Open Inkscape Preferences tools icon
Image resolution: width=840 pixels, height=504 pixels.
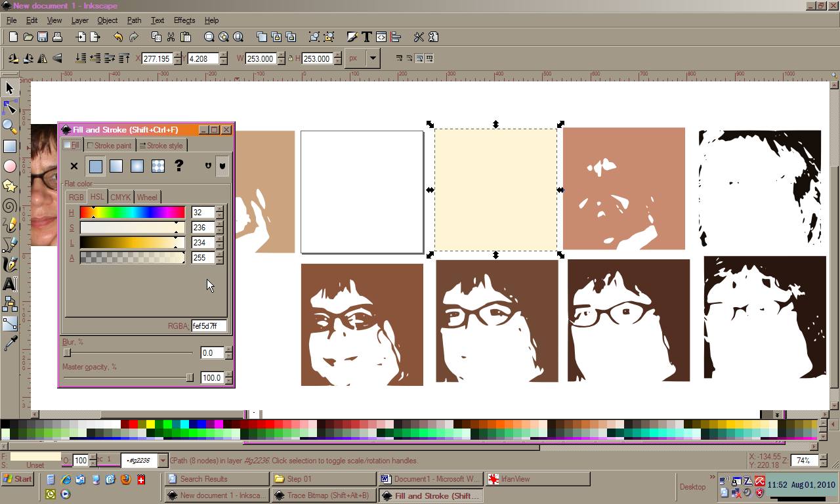point(419,37)
